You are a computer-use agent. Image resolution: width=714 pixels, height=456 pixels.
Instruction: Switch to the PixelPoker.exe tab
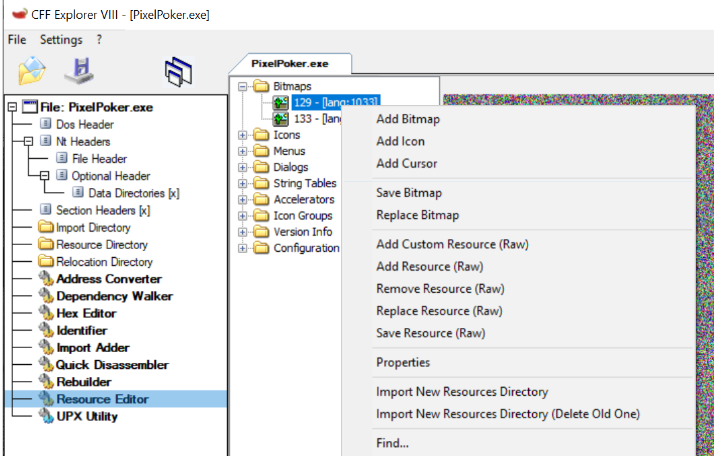coord(290,64)
